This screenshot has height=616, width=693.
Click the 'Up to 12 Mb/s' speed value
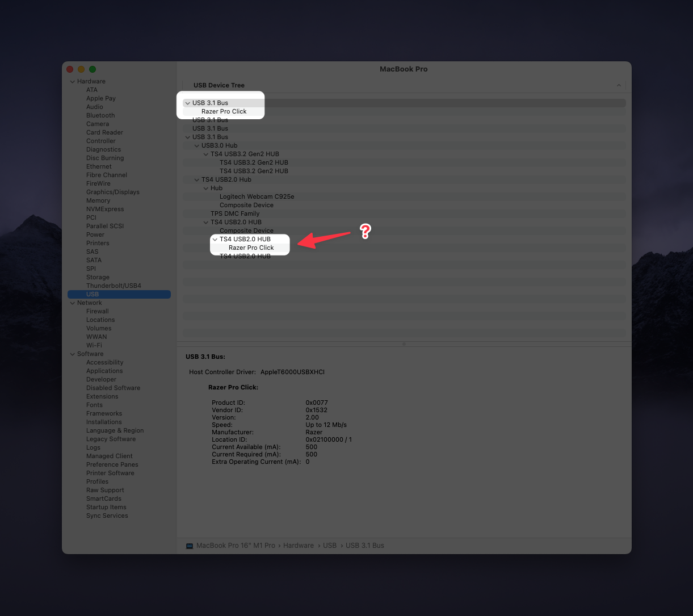pyautogui.click(x=326, y=425)
